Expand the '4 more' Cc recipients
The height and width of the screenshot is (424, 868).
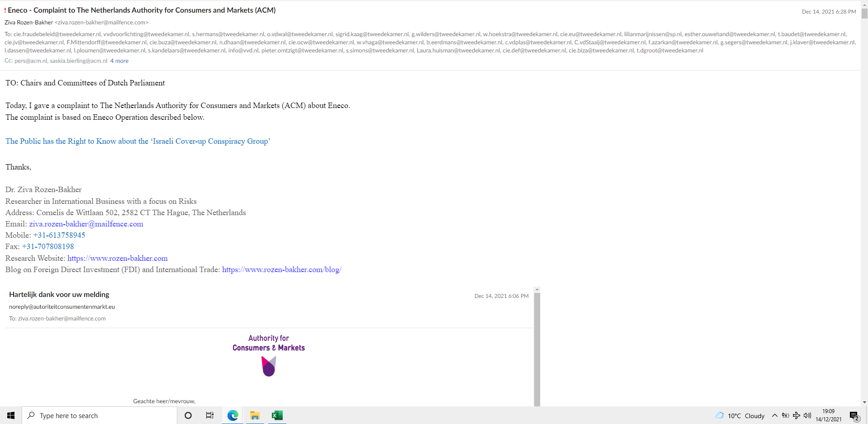coord(119,61)
